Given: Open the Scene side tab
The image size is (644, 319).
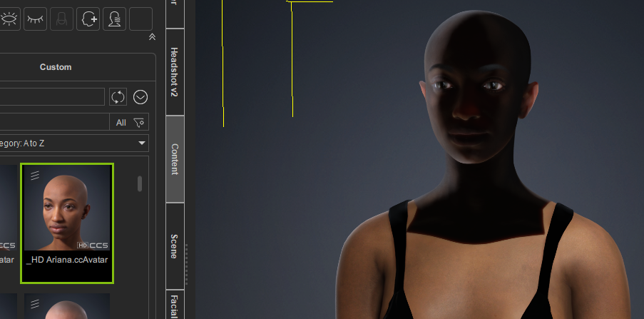Looking at the screenshot, I should [175, 245].
